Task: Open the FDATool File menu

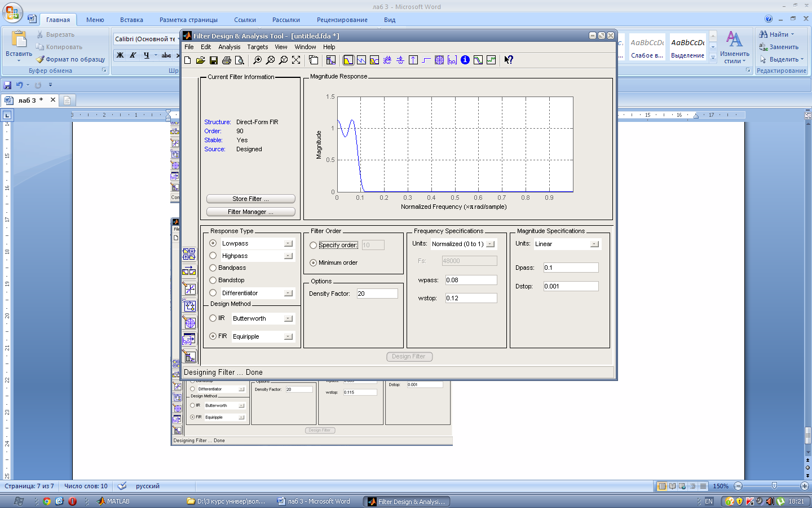Action: coord(189,47)
